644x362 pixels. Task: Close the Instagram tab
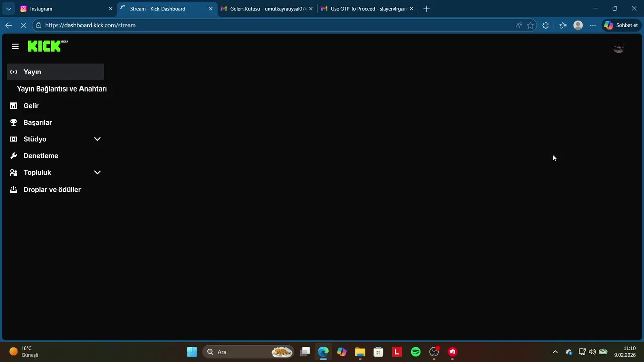[111, 9]
